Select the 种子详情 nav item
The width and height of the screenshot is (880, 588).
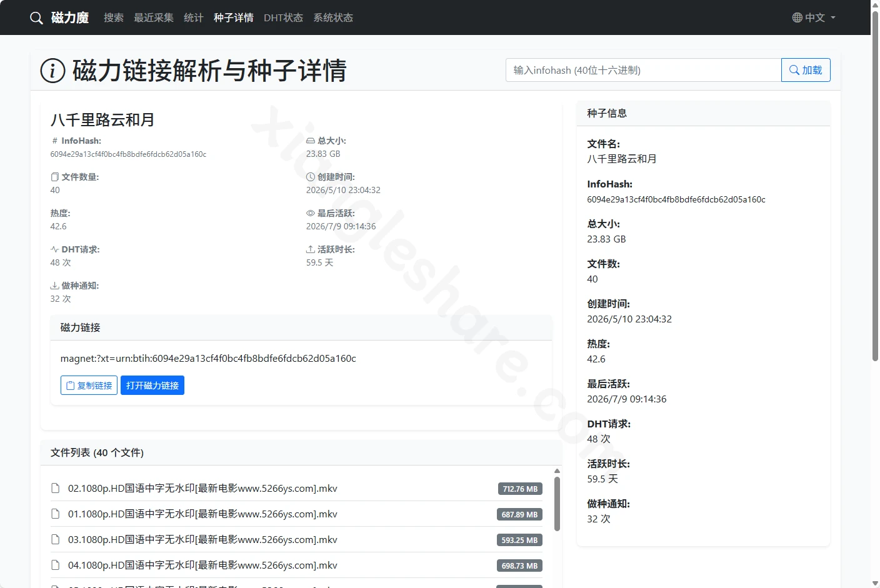pos(234,17)
